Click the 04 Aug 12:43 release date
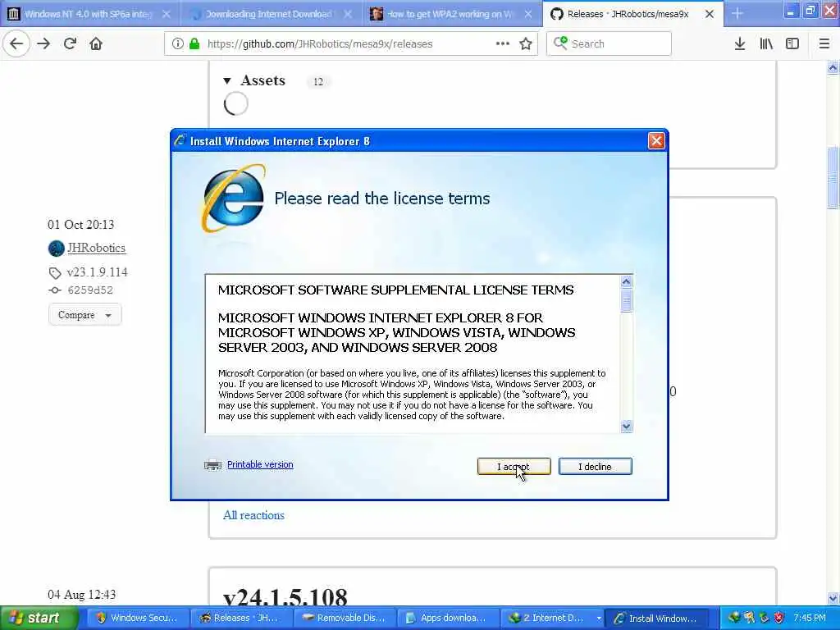The width and height of the screenshot is (840, 630). tap(81, 595)
